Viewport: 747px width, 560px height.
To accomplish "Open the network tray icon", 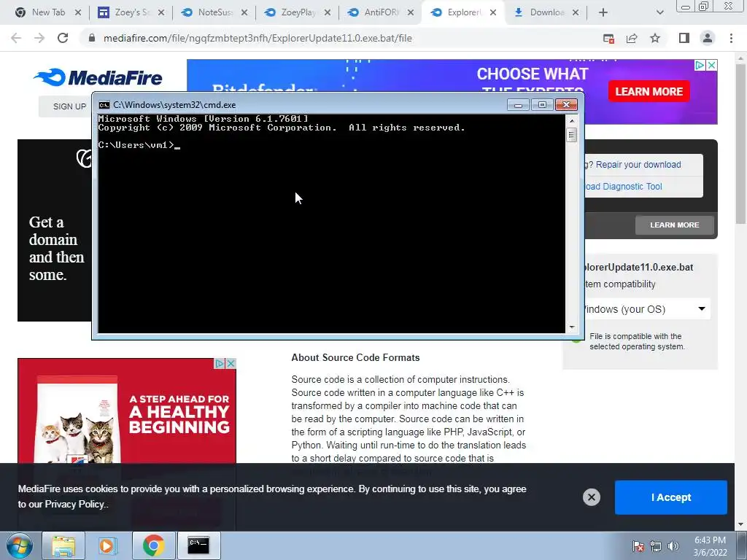I will pyautogui.click(x=656, y=546).
